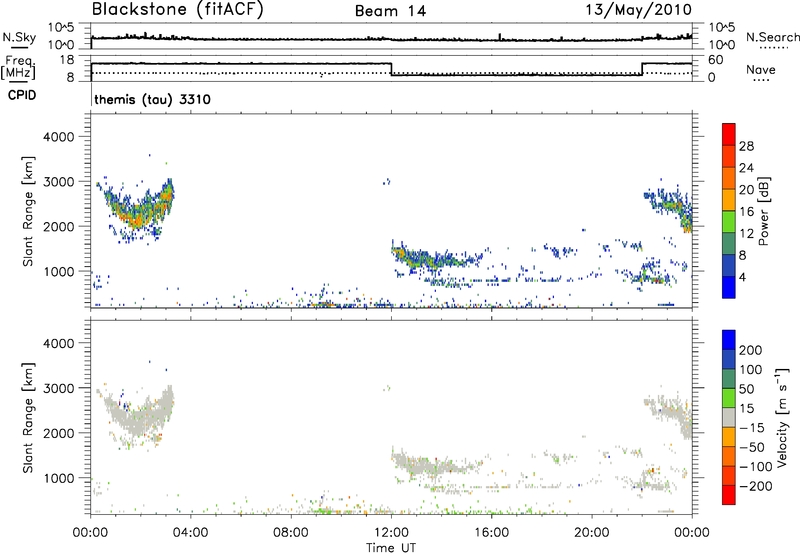Click the 'Freq. [MHz]' label
Image resolution: width=800 pixels, height=554 pixels.
click(x=18, y=68)
